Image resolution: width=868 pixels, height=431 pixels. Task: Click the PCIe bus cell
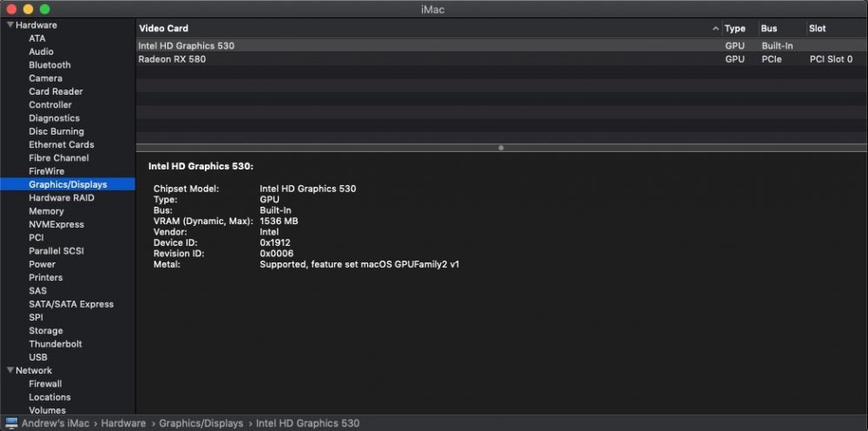pyautogui.click(x=771, y=59)
